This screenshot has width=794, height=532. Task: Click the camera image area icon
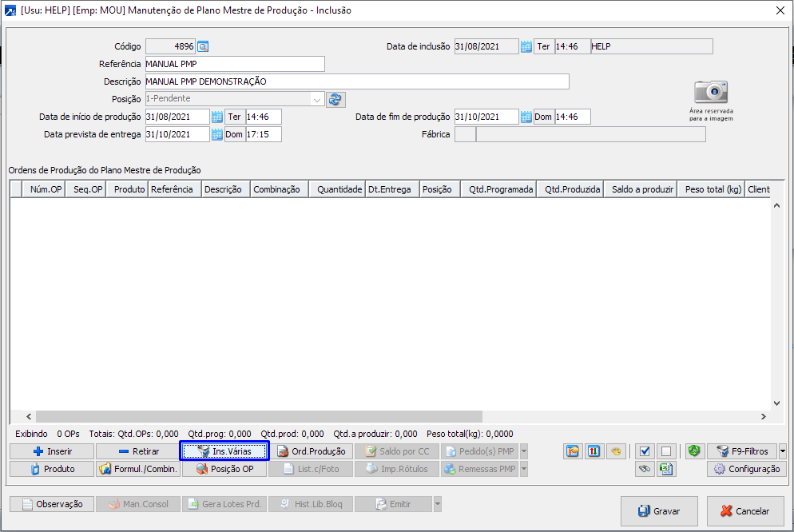coord(711,92)
